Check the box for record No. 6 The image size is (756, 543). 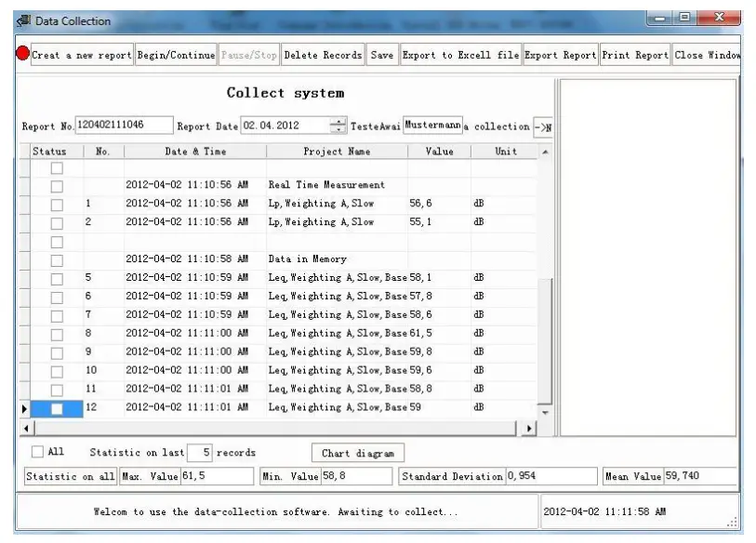[x=57, y=298]
